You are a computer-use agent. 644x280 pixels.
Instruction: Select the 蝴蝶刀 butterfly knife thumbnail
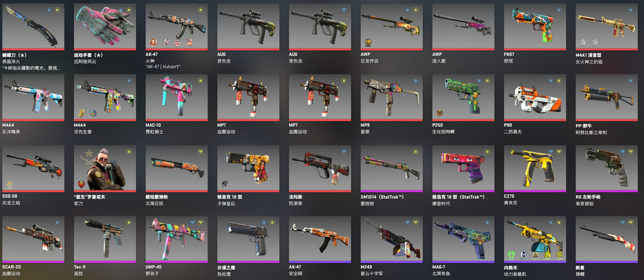point(33,27)
